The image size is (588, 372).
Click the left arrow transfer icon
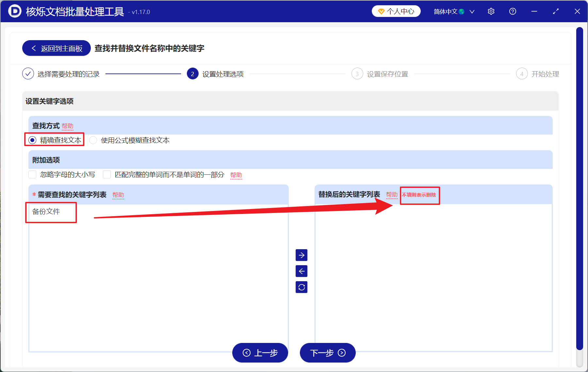(x=302, y=271)
